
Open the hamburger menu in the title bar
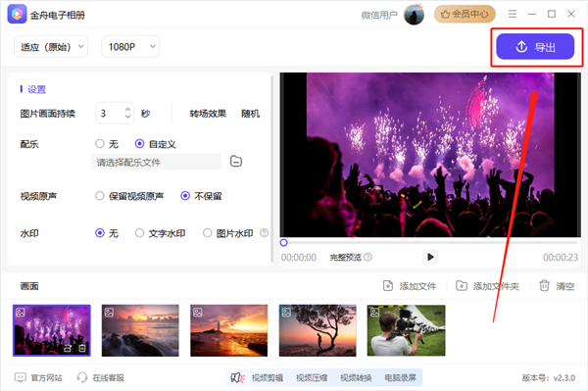[513, 15]
